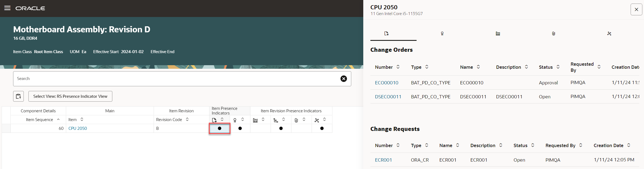
Task: Sort Change Requests by Description
Action: click(x=501, y=145)
